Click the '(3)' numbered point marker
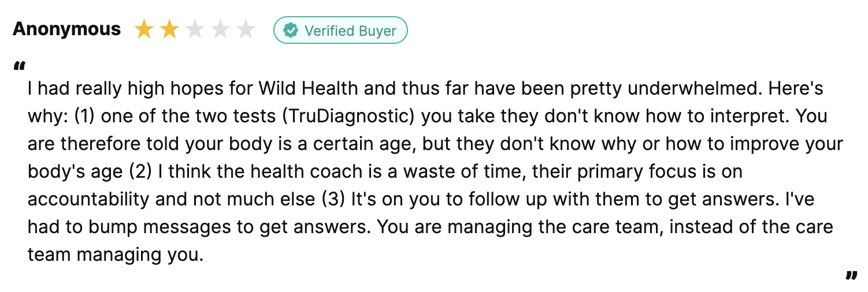 [x=334, y=199]
